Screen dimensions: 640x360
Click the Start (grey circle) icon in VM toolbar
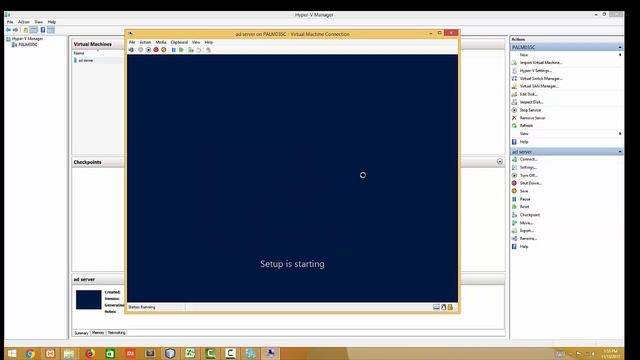(140, 50)
